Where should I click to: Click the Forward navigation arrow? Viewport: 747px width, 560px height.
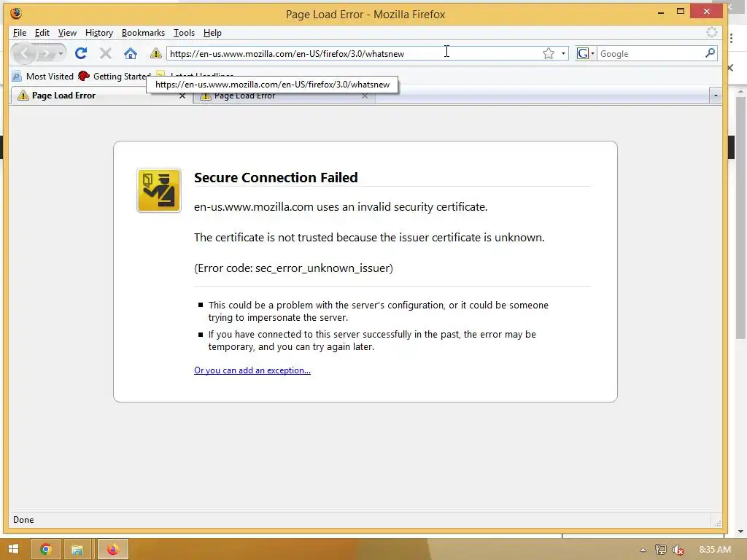[x=46, y=53]
